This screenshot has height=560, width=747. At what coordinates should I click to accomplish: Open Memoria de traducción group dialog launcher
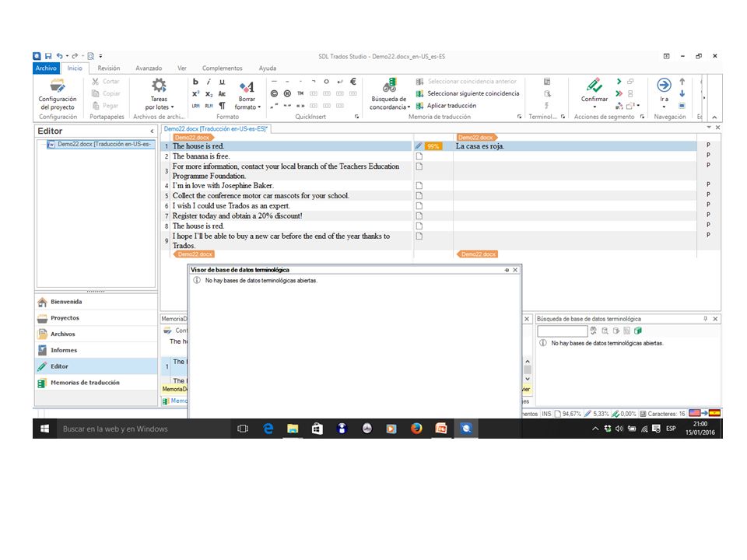point(519,117)
